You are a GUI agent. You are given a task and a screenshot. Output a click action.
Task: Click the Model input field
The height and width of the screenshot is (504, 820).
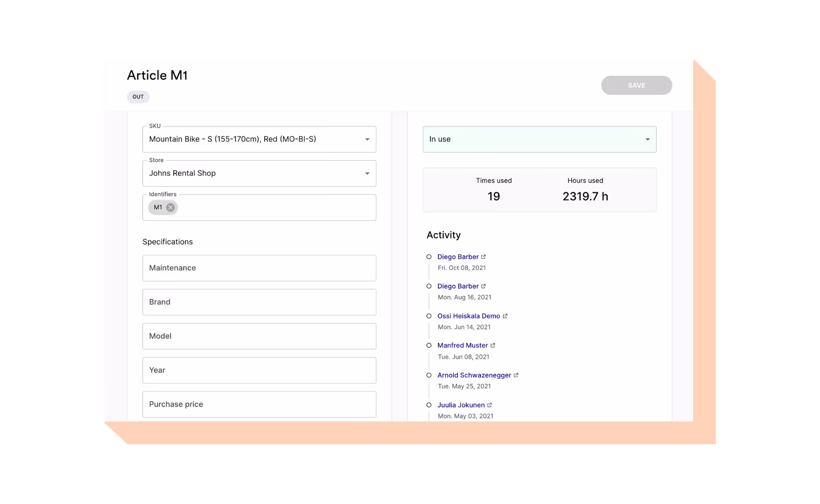point(259,337)
